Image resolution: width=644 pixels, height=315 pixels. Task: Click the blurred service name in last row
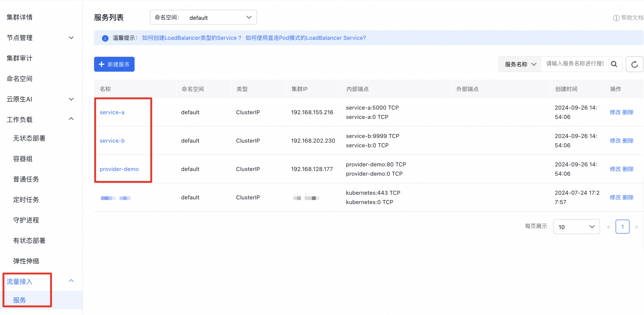[116, 198]
